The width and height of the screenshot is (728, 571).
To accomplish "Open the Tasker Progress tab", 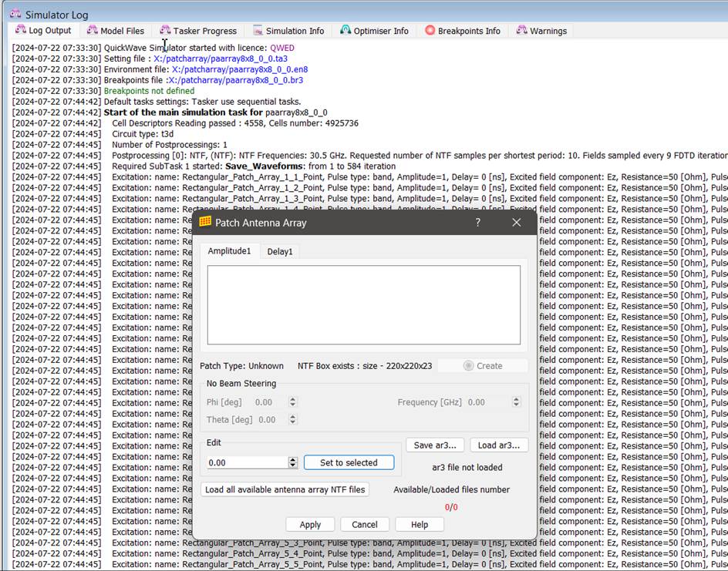I will pos(198,31).
